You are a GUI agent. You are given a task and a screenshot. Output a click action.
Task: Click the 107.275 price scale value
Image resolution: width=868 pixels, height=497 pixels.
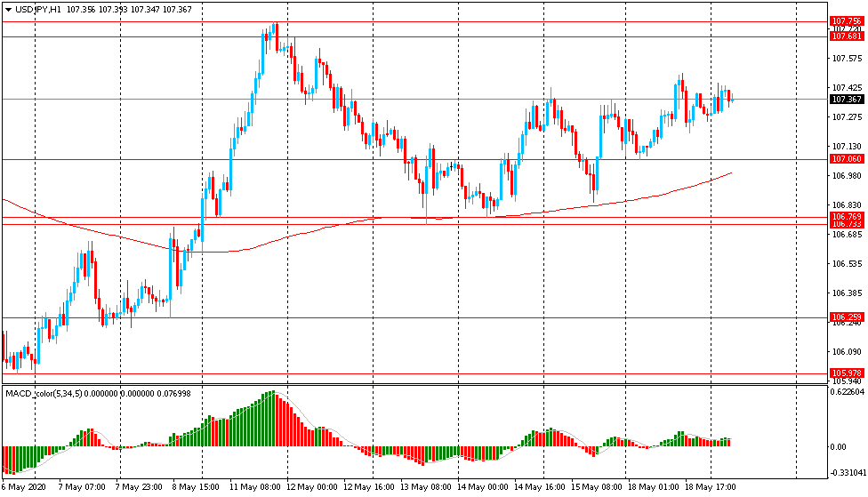pos(847,116)
